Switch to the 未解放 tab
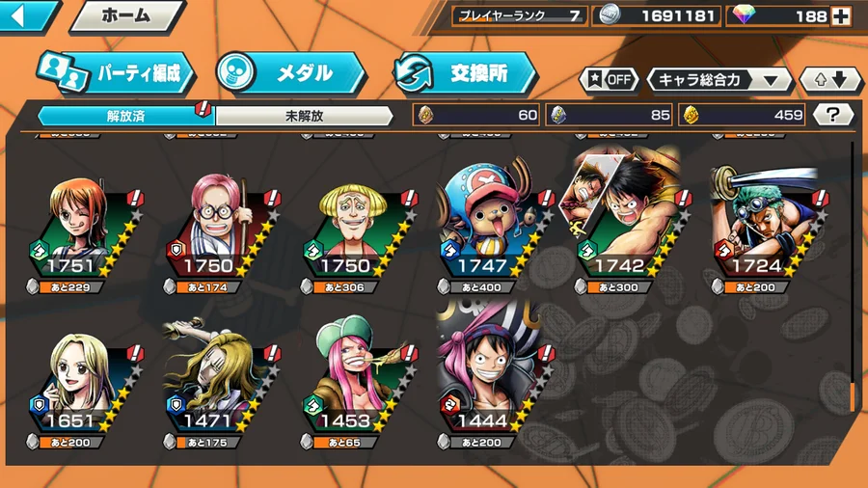This screenshot has height=488, width=868. click(x=304, y=116)
